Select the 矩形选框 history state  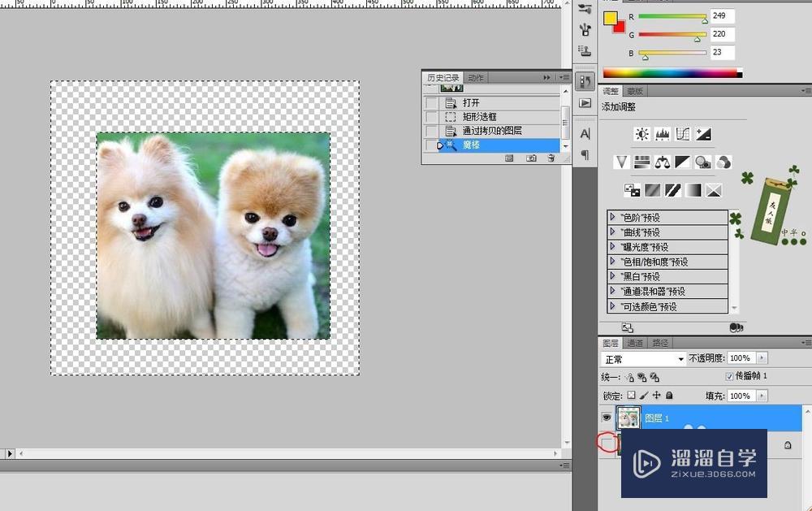(479, 117)
